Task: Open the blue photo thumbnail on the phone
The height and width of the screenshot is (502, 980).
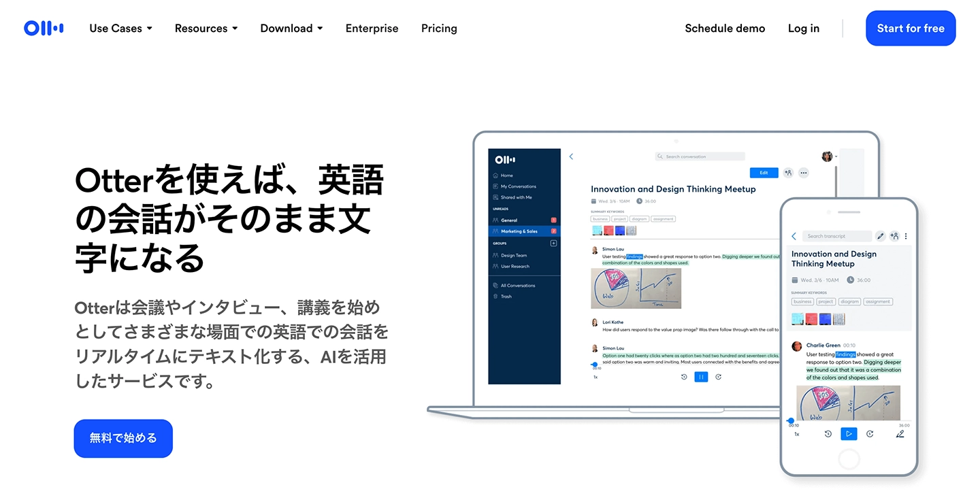Action: (825, 319)
